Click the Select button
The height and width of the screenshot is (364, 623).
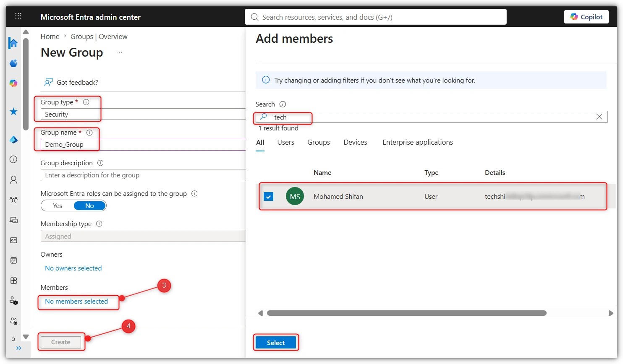tap(276, 343)
